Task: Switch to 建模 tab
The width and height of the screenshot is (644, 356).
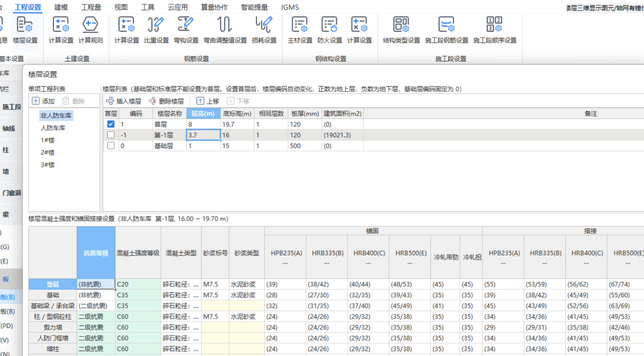Action: 61,7
